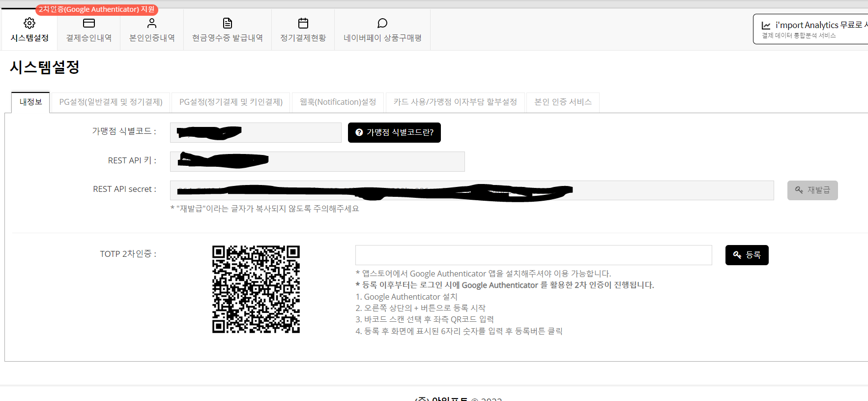Click "3. 바코드 스캔 선택 후 좌측 QR코드 입력" text
Viewport: 868px width, 401px height.
tap(425, 319)
